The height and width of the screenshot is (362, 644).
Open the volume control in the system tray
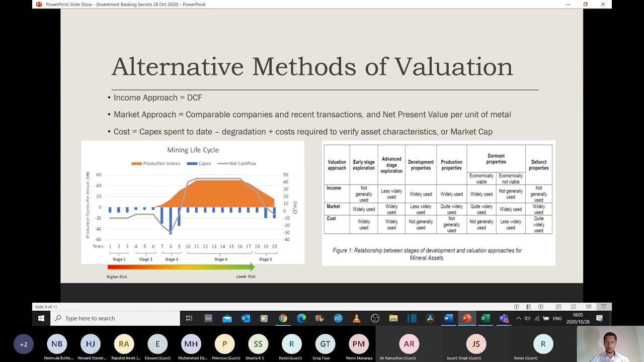527,318
